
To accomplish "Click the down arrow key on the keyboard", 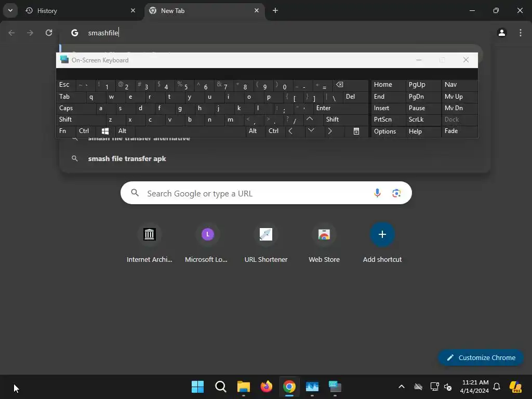I will coord(314,131).
